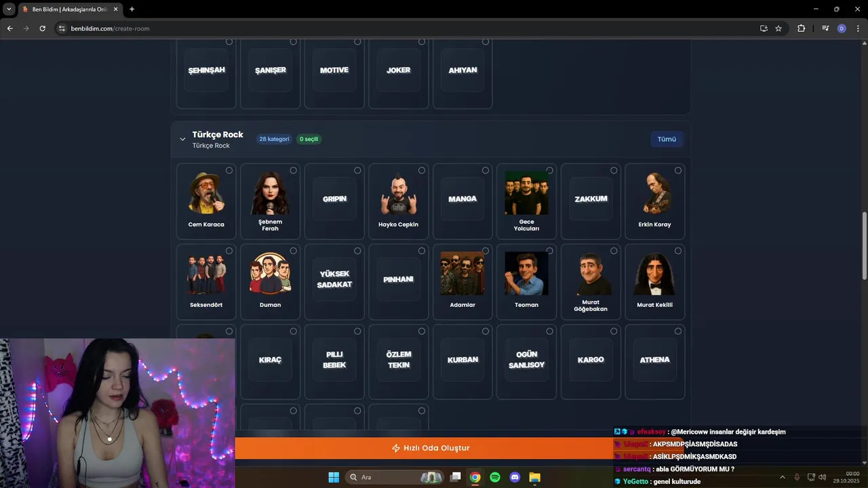Screen dimensions: 868x488
Task: Choose the Duman band card
Action: (x=270, y=282)
